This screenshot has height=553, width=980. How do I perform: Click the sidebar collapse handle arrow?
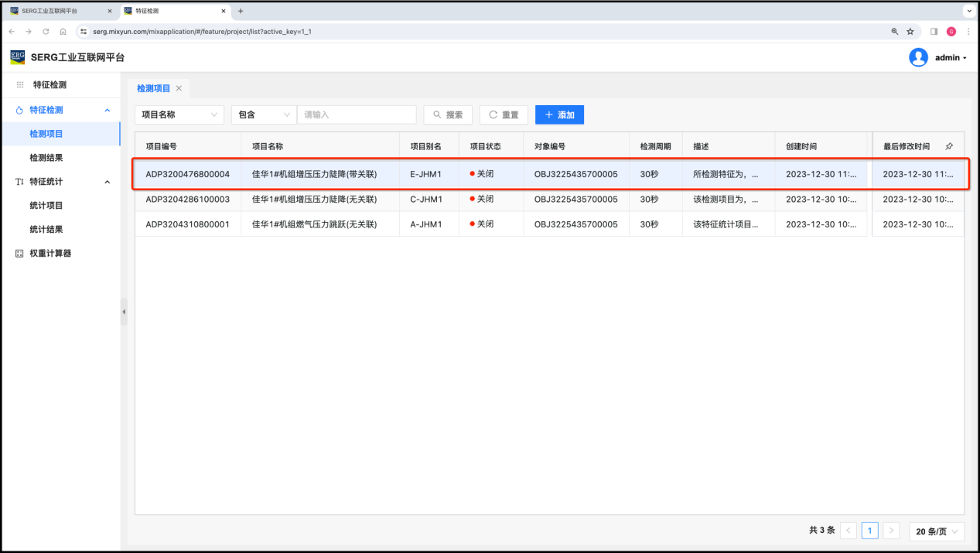(x=124, y=312)
